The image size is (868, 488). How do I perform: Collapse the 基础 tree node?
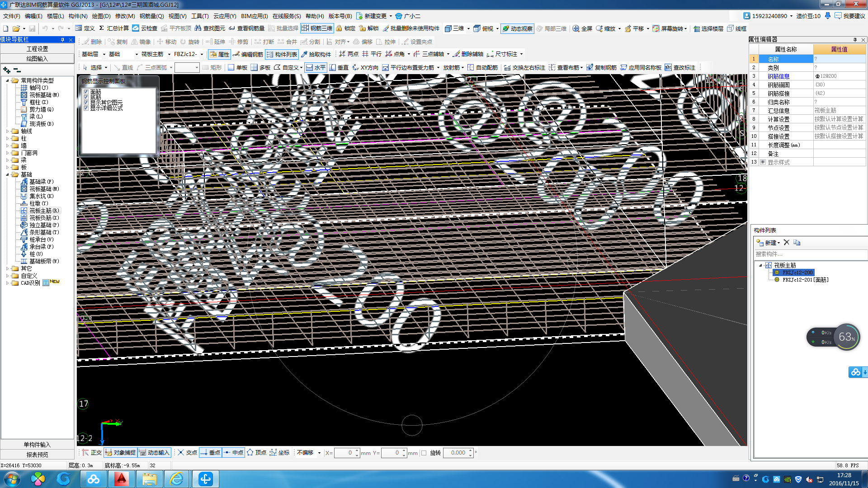7,174
